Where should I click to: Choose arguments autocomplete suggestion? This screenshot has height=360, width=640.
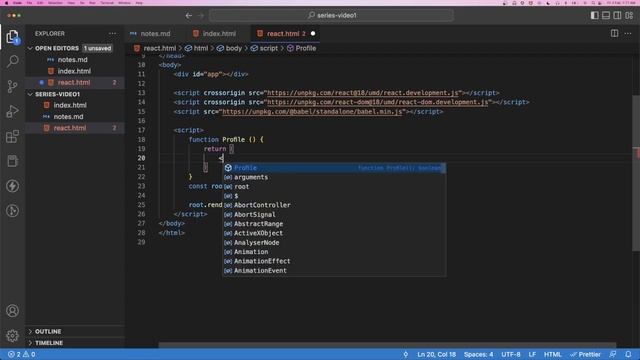click(x=334, y=177)
